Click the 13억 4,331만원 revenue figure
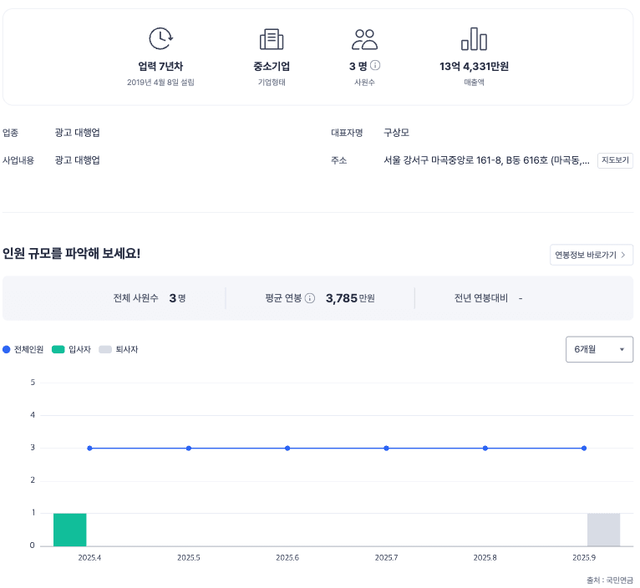Viewport: 640px width, 588px height. [474, 66]
